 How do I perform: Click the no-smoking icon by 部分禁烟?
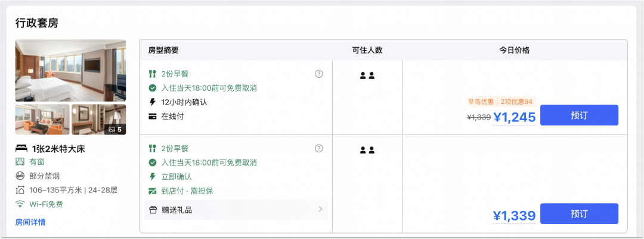coord(20,176)
